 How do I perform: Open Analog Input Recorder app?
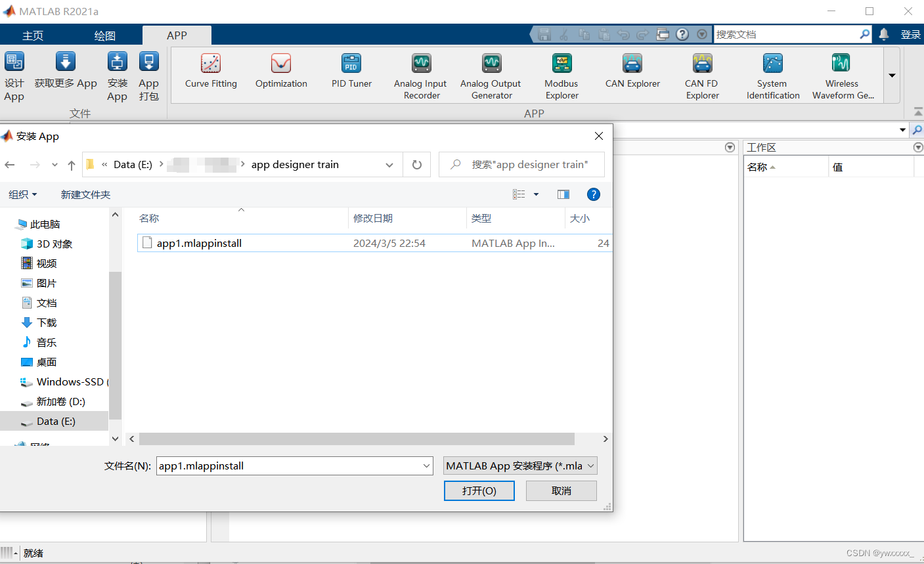pyautogui.click(x=421, y=77)
